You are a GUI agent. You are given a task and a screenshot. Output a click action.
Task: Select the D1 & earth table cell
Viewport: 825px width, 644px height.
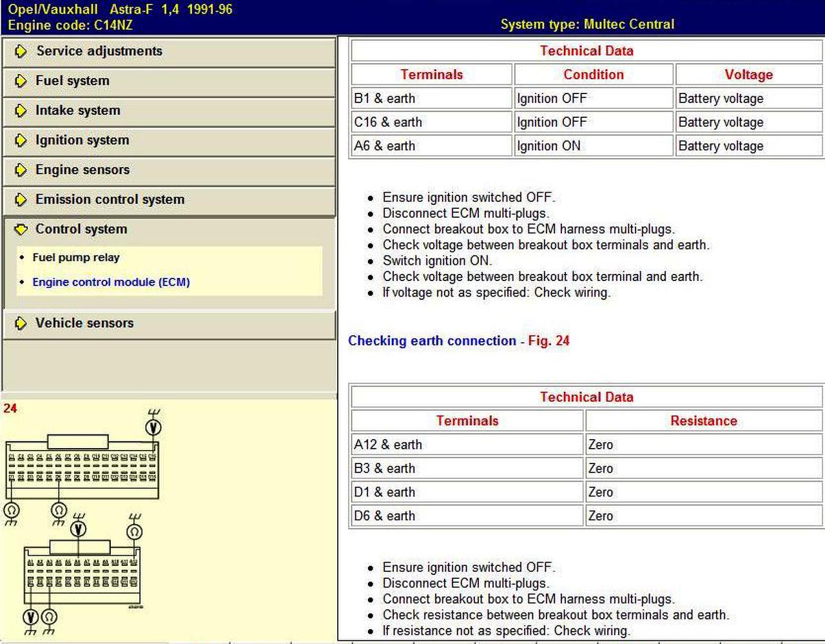click(x=467, y=493)
